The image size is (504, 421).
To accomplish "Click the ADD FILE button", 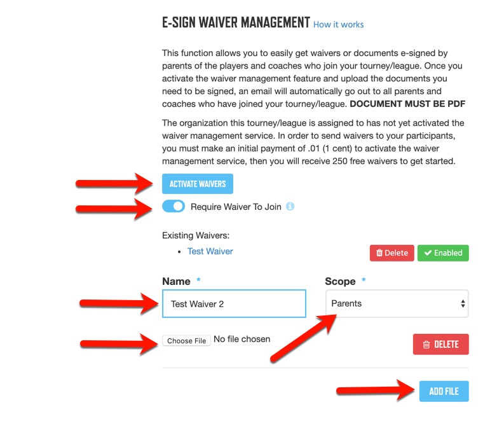I will [444, 391].
